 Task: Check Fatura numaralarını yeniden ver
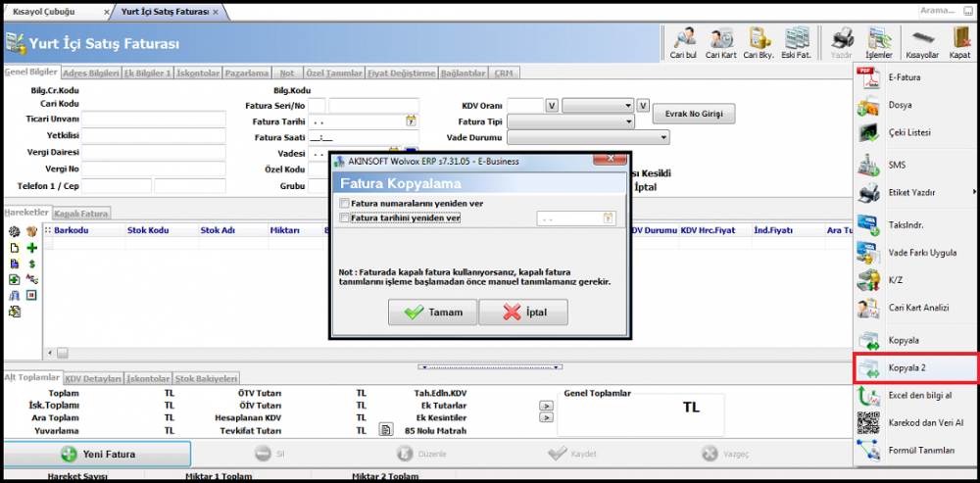pyautogui.click(x=343, y=203)
